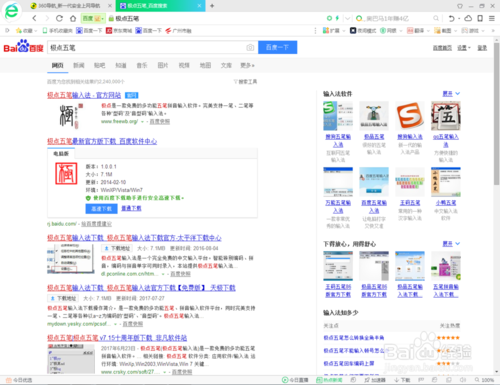Click the 翻译 translate toolbar icon
The height and width of the screenshot is (385, 500).
[417, 31]
